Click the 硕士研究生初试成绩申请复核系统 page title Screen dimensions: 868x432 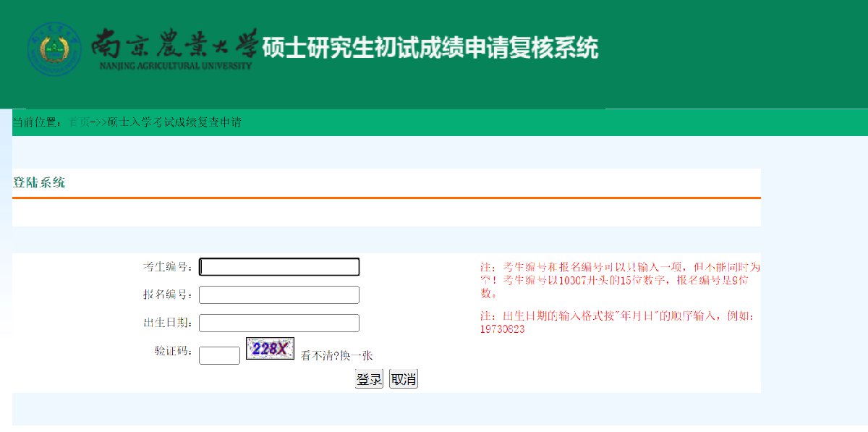(430, 48)
